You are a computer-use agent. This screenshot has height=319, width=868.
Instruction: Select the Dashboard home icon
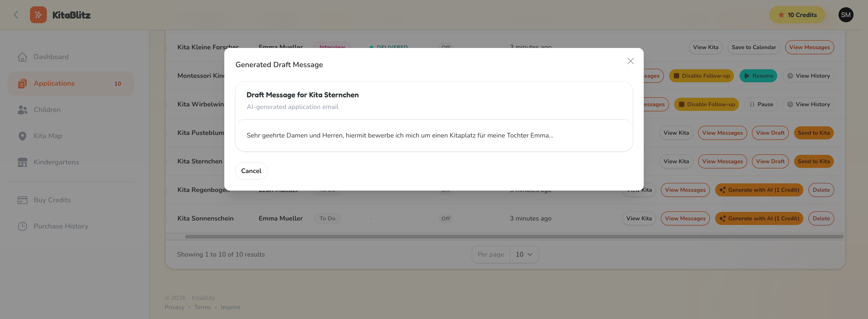point(22,57)
